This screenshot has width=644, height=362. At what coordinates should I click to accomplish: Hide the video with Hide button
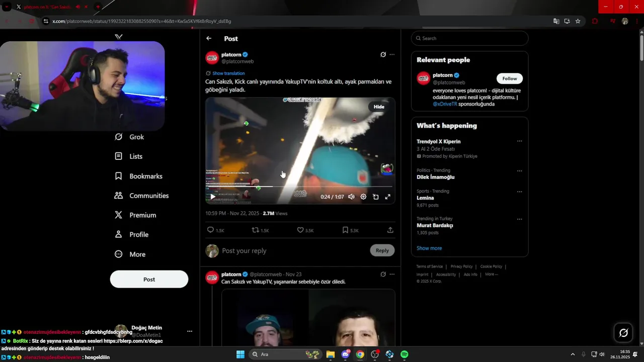click(x=379, y=107)
